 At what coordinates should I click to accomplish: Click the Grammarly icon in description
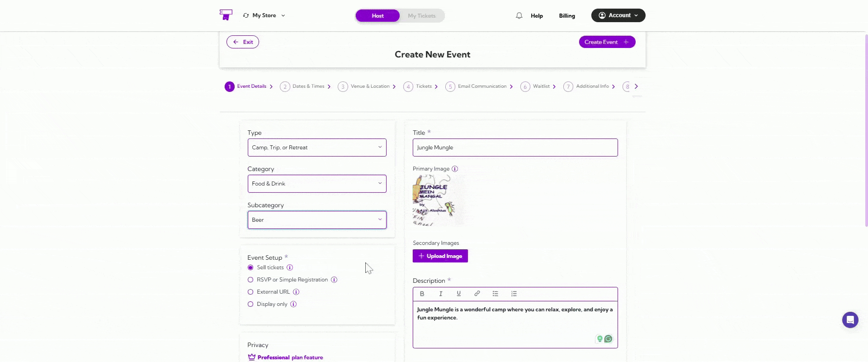(x=609, y=339)
